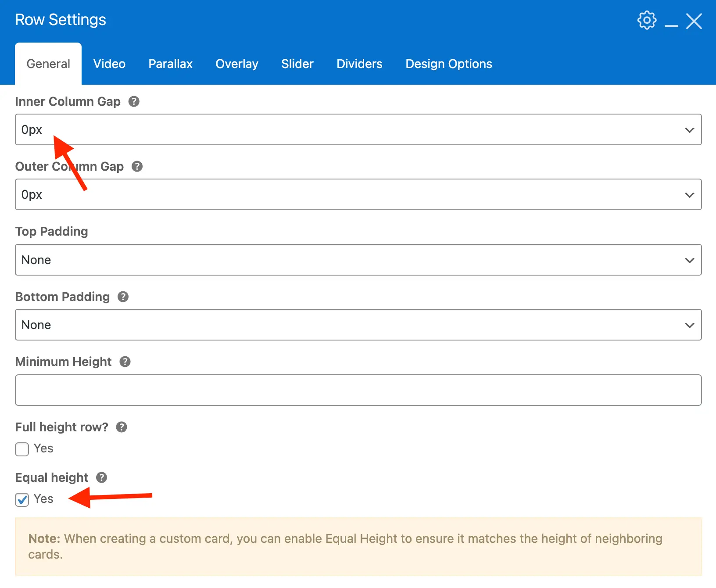Open the Parallax tab
This screenshot has height=588, width=716.
(170, 64)
